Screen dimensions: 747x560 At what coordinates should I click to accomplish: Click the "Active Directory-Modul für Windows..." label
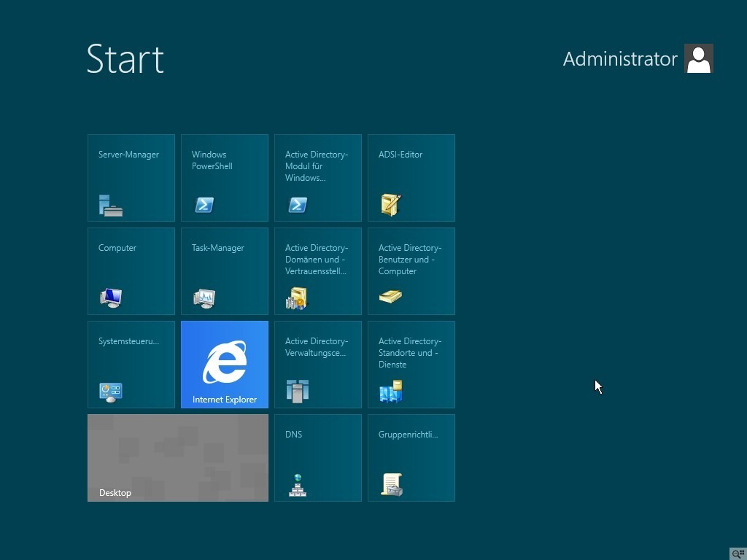pyautogui.click(x=317, y=166)
